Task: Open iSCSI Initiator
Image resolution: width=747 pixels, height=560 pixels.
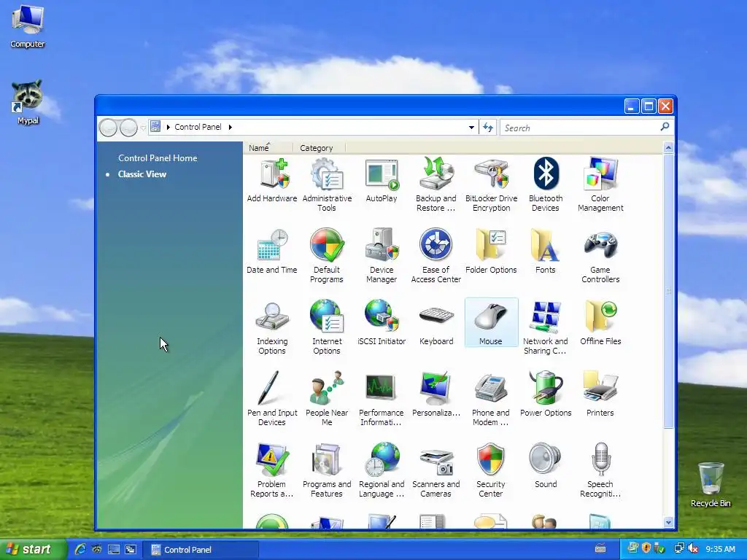Action: [381, 323]
